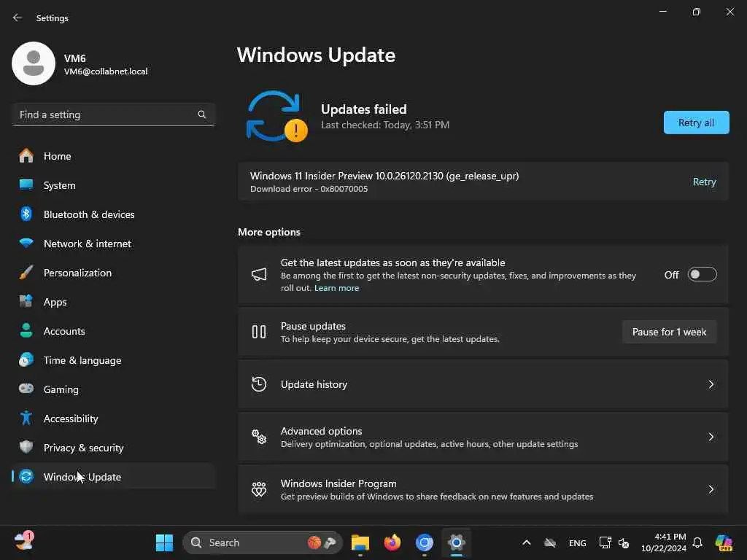Click the Copilot preview icon in taskbar
The image size is (747, 560).
(724, 542)
